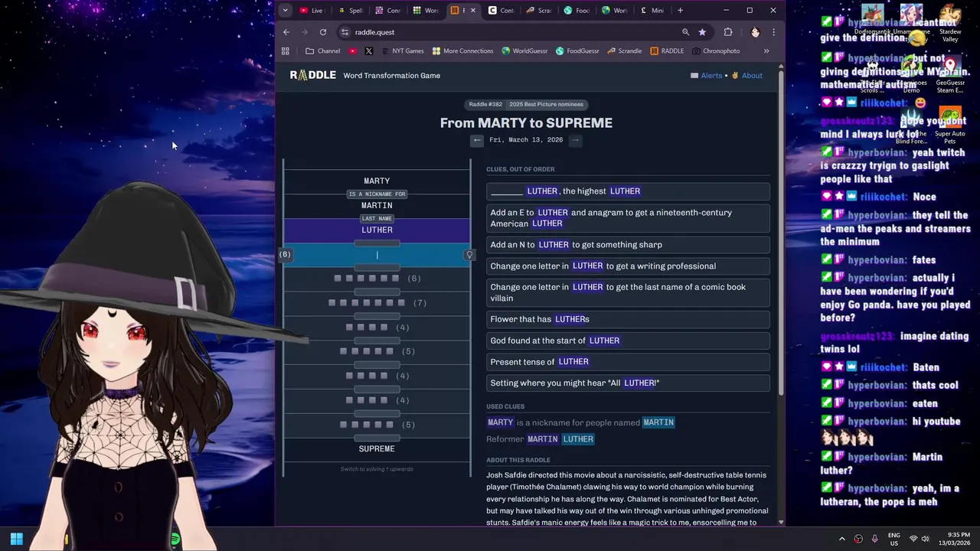Switch to the Mini tab
Screen dimensions: 980x551
(652, 11)
